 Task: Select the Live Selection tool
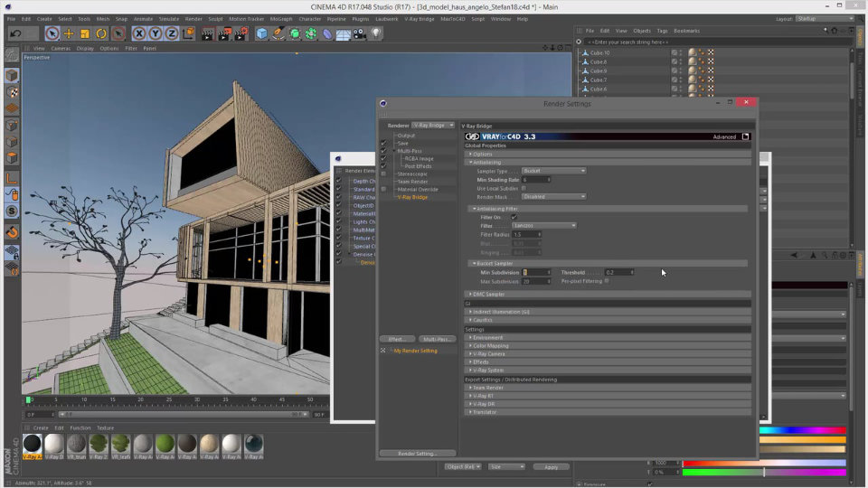pos(52,33)
